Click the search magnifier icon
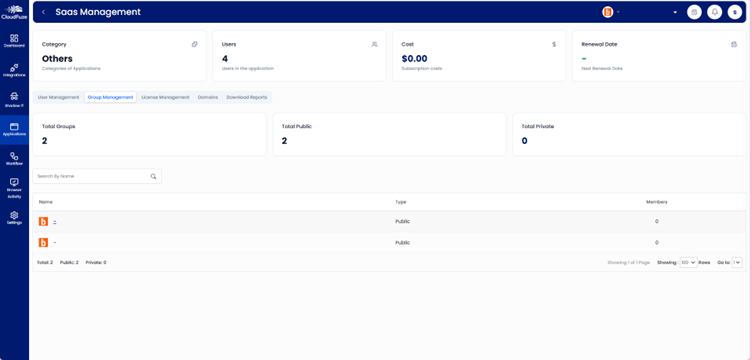752x360 pixels. click(153, 176)
